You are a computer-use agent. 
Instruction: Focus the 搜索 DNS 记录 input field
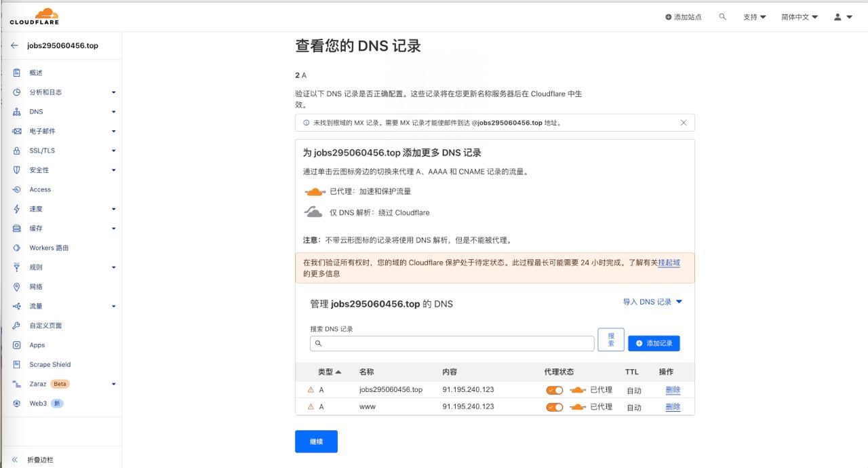pyautogui.click(x=452, y=343)
